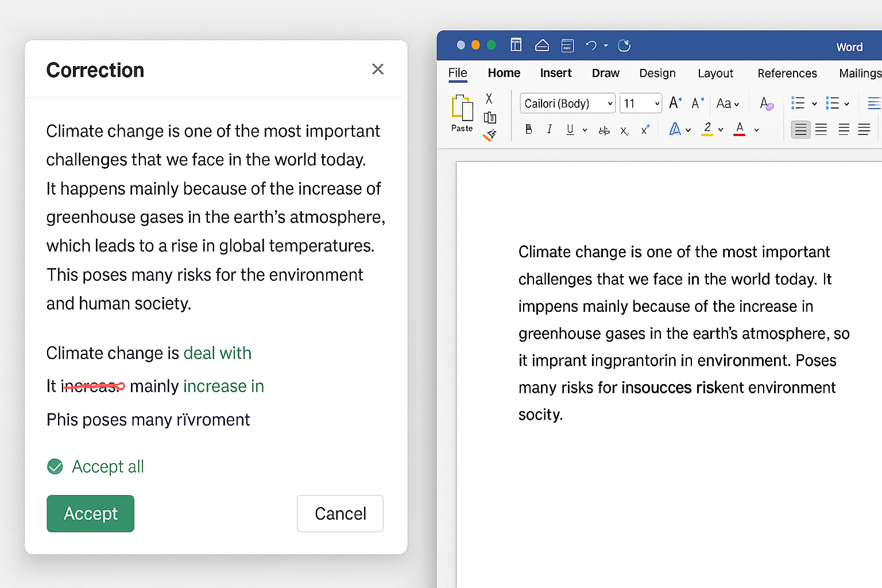Screen dimensions: 882x588
Task: Click the Accept all link text
Action: point(108,467)
